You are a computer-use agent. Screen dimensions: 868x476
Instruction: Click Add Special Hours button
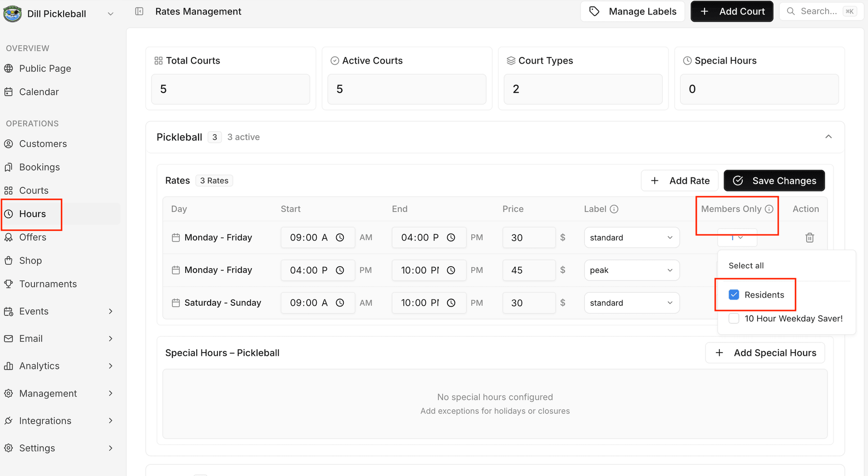765,353
